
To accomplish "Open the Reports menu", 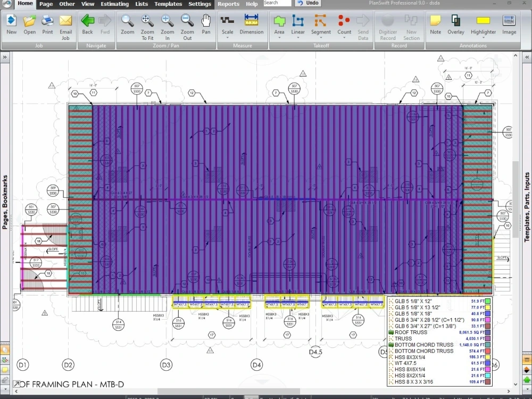I will [x=228, y=4].
